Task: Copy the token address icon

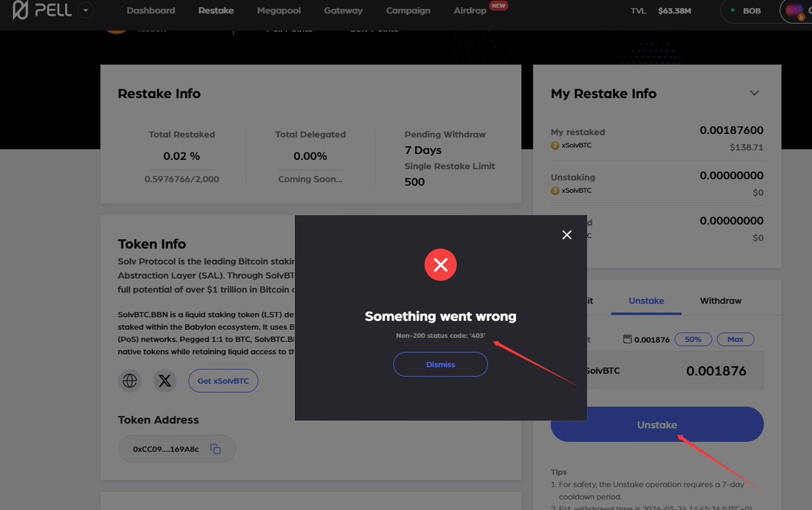Action: pos(216,448)
